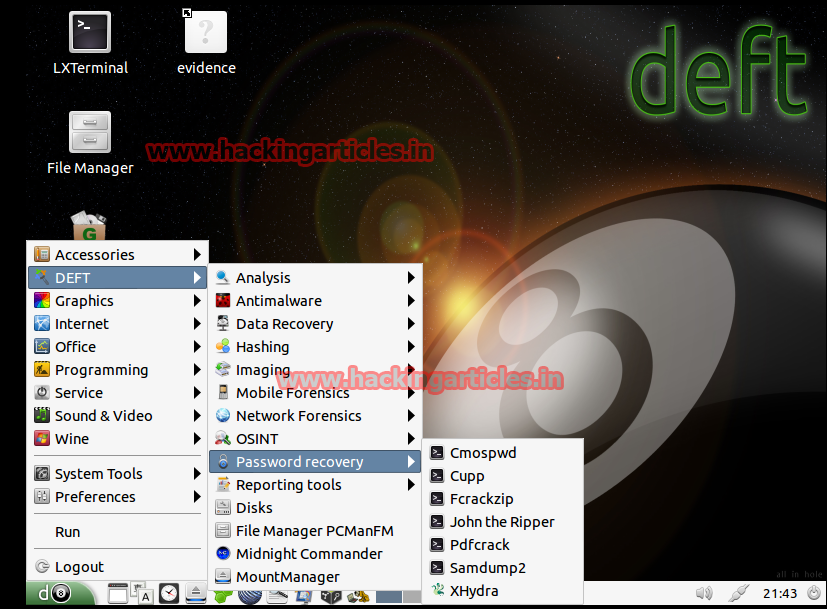Open the Graphics menu category
Image resolution: width=827 pixels, height=609 pixels.
click(x=118, y=301)
